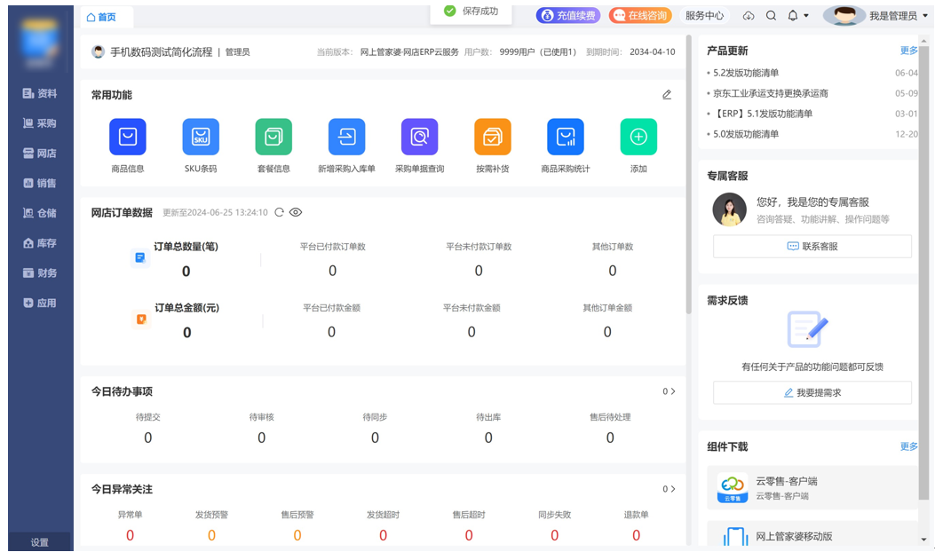Click the green 添加 plus icon
The image size is (935, 560).
pyautogui.click(x=638, y=137)
